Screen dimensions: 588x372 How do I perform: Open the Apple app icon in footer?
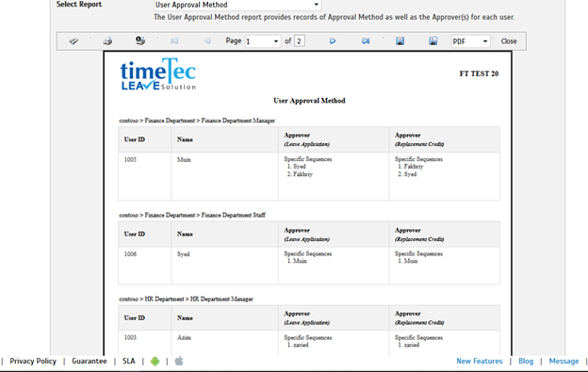(x=179, y=361)
